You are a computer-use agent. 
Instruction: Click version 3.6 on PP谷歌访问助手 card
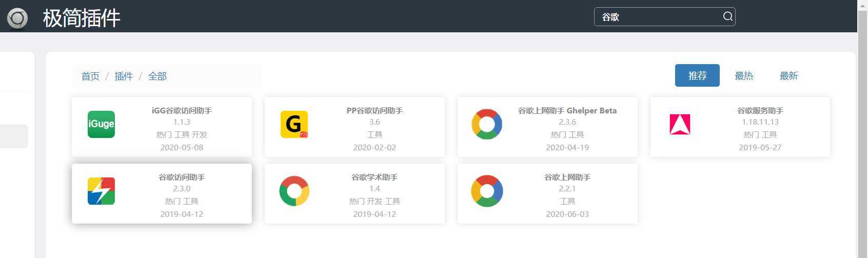[x=374, y=122]
